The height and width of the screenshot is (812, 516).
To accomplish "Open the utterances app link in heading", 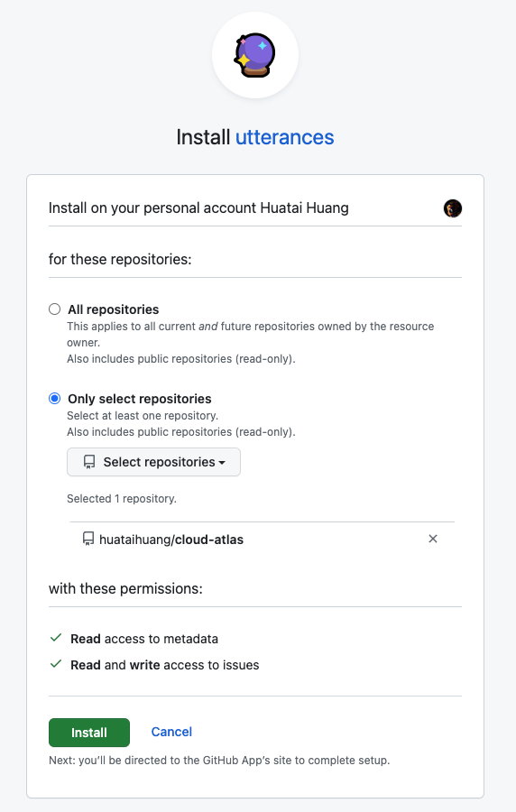I will pos(285,137).
